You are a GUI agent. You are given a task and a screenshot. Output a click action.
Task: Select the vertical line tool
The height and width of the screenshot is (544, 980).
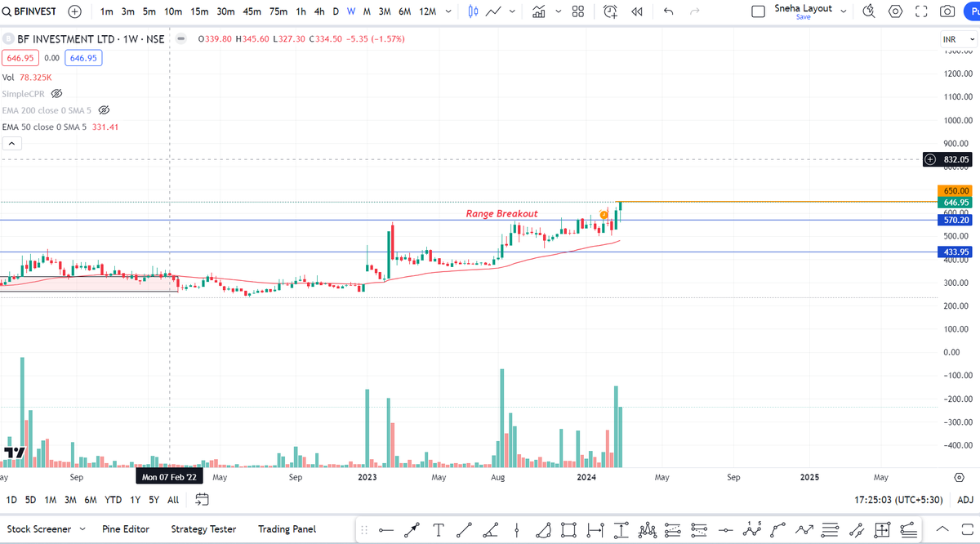click(x=516, y=529)
